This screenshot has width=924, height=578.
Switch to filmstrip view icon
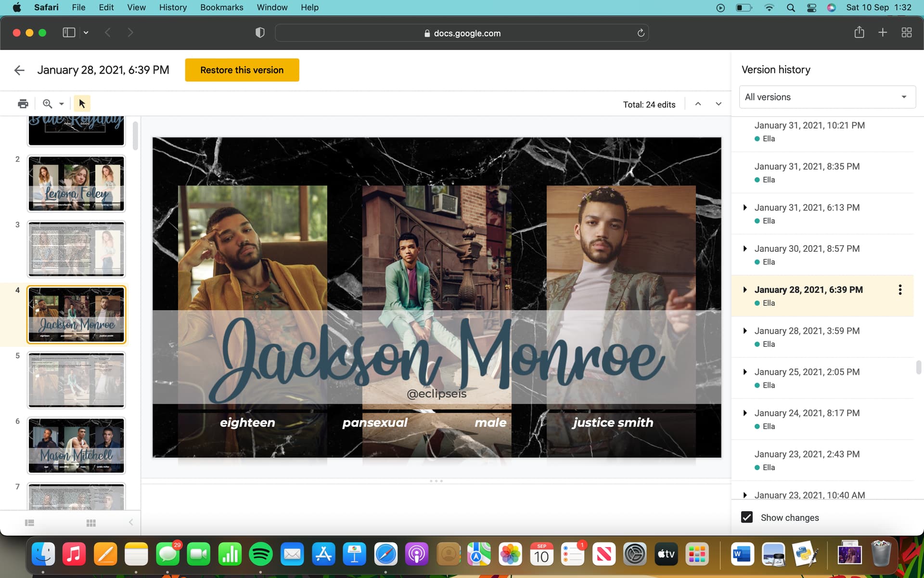coord(29,523)
